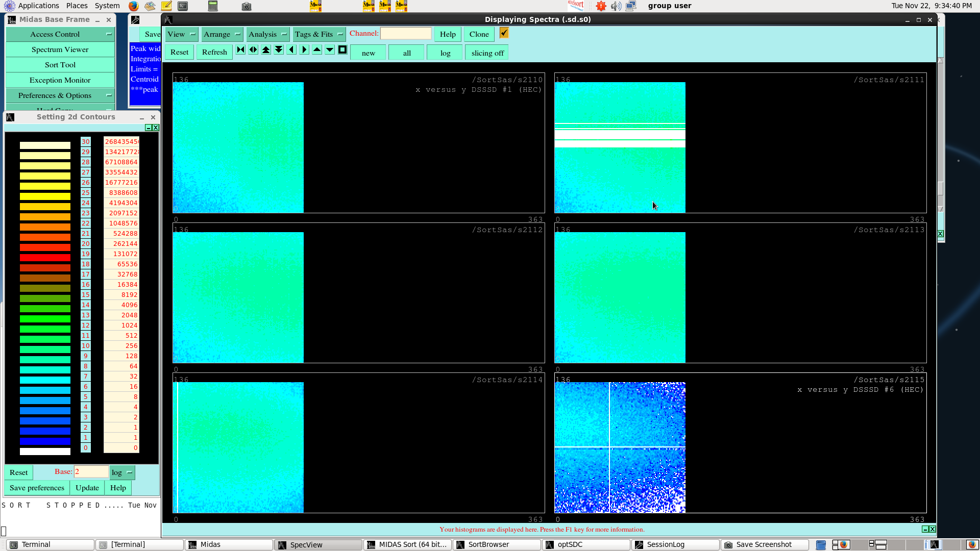Viewport: 980px width, 551px height.
Task: Launch Firefox from the top panel
Action: [133, 6]
